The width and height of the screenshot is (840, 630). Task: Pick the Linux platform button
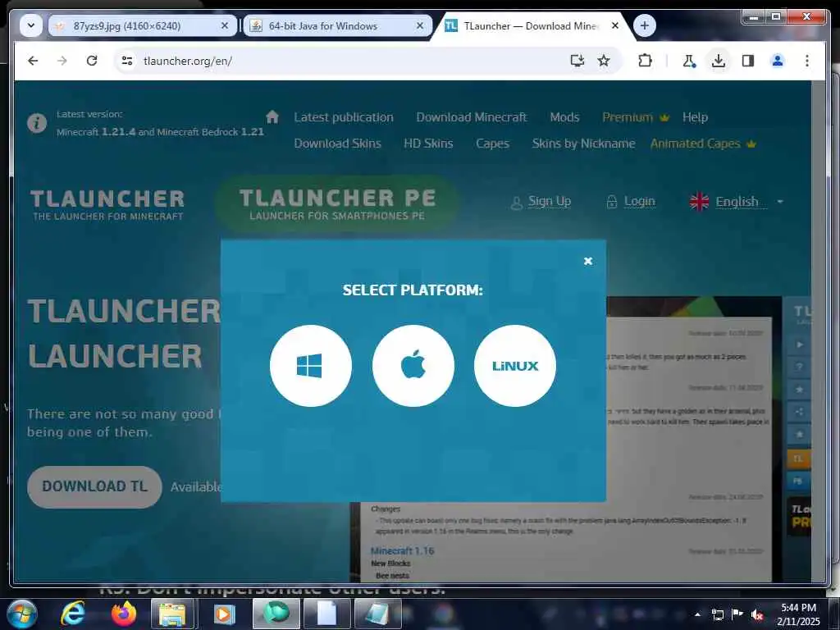[x=515, y=366]
